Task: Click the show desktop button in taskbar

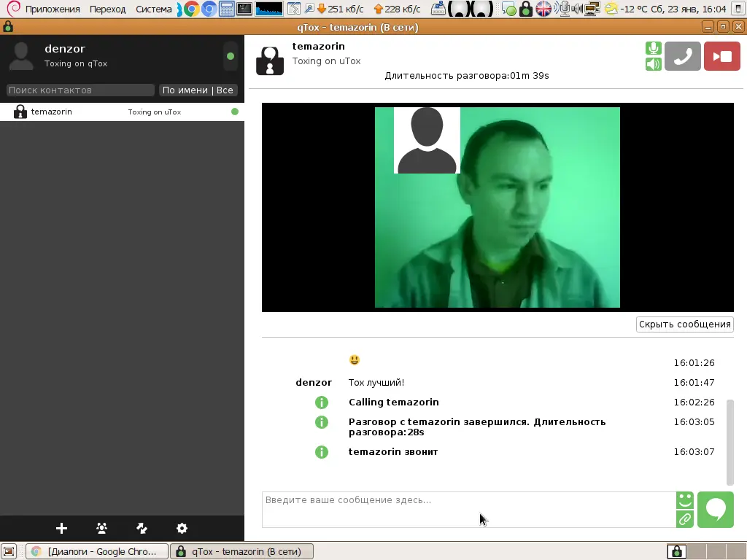Action: (x=9, y=551)
